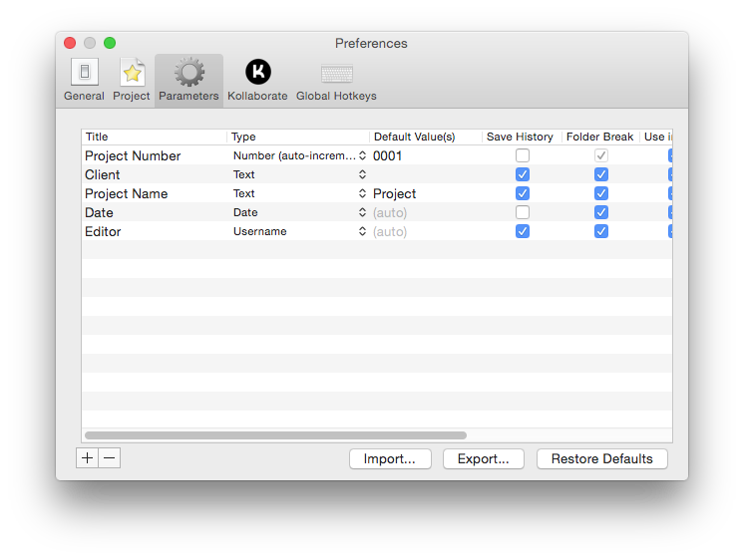This screenshot has height=560, width=744.
Task: Click the Restore Defaults button
Action: 601,459
